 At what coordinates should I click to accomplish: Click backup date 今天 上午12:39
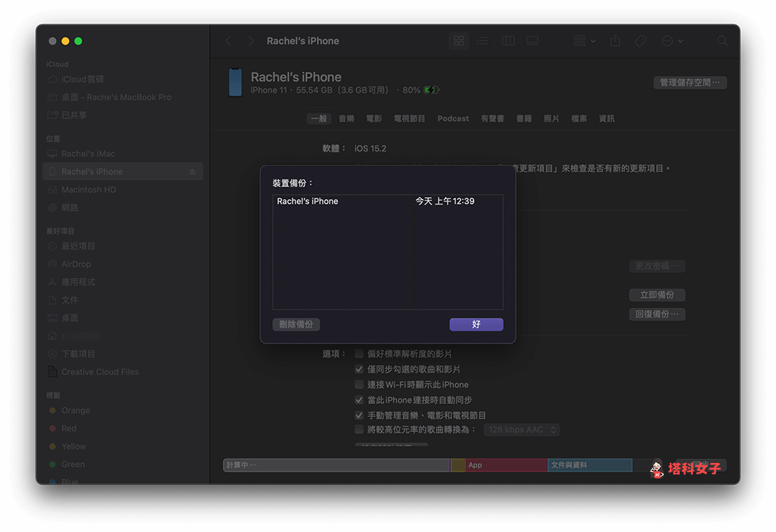pos(444,202)
